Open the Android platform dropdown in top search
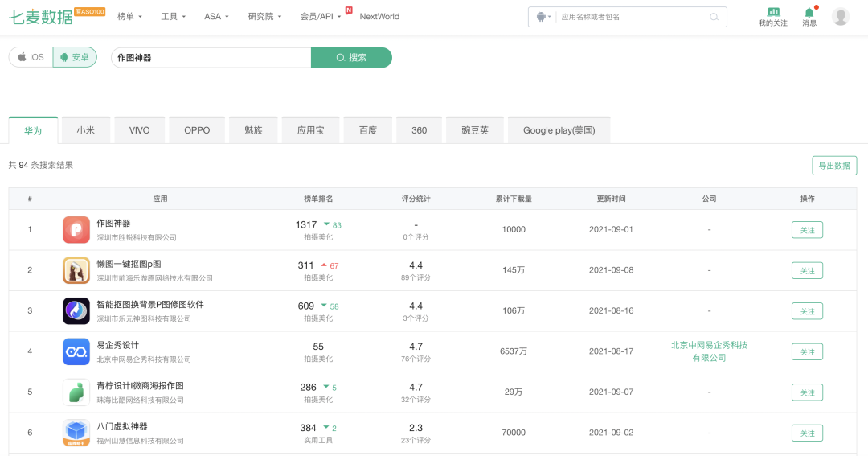Image resolution: width=868 pixels, height=456 pixels. pos(543,17)
